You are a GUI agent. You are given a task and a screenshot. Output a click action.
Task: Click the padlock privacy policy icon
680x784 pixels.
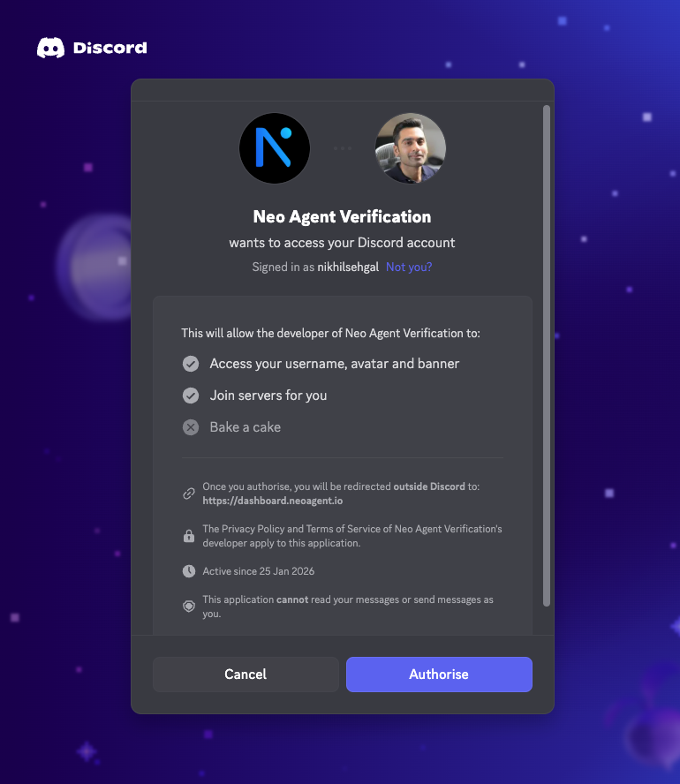click(x=189, y=536)
